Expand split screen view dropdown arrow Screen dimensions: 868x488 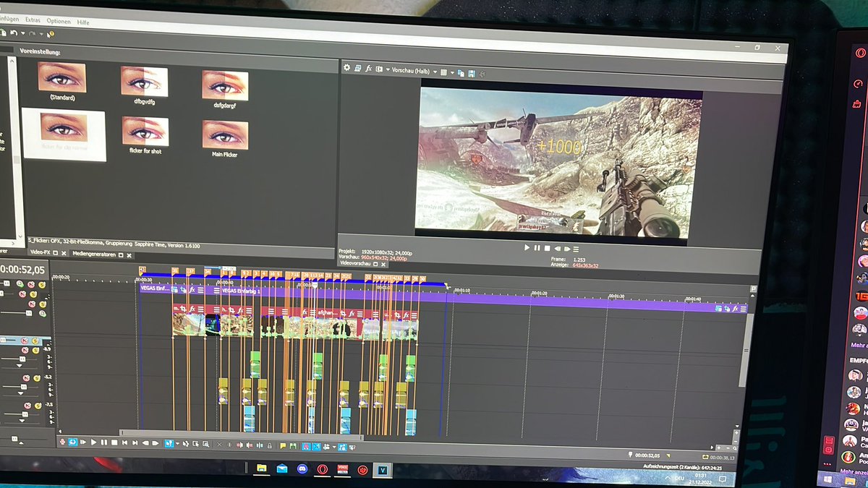pos(388,70)
